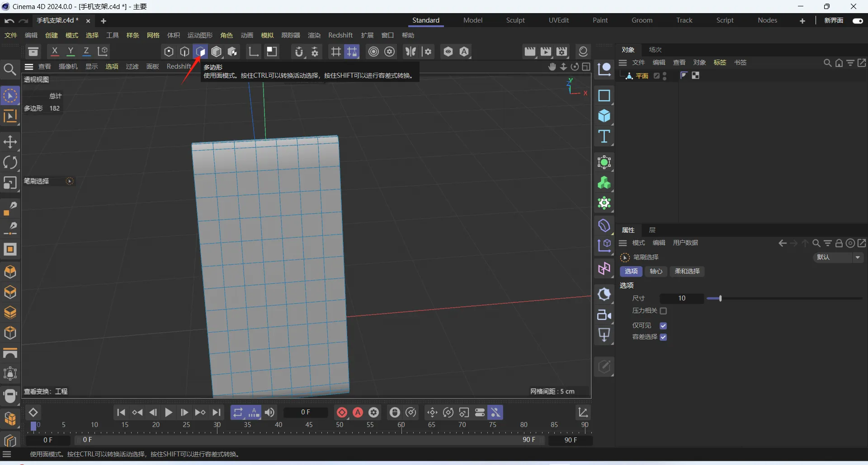The image size is (868, 465).
Task: Click the record active objects button
Action: pos(342,413)
